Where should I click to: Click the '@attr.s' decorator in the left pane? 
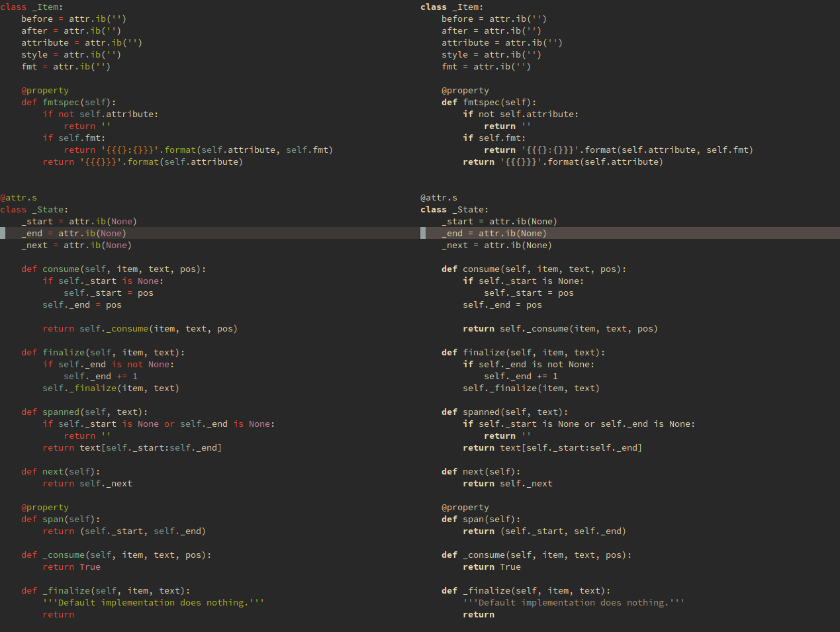point(19,198)
